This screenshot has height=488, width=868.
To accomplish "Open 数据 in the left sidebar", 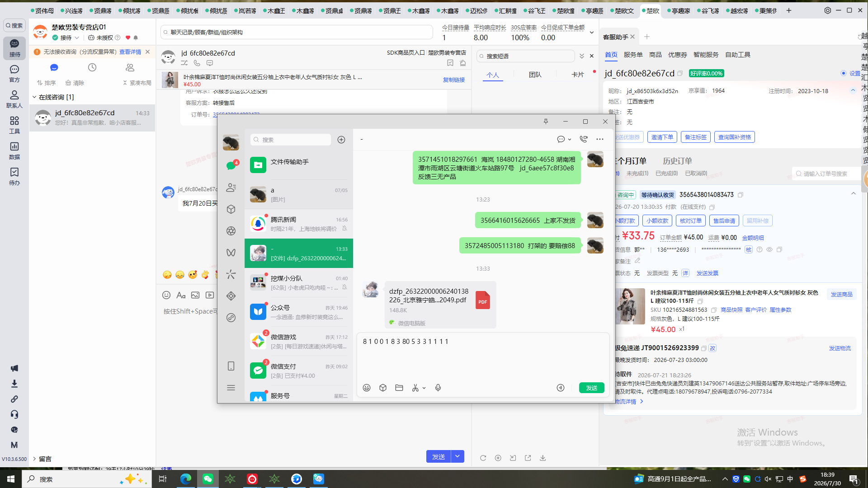I will click(x=14, y=150).
